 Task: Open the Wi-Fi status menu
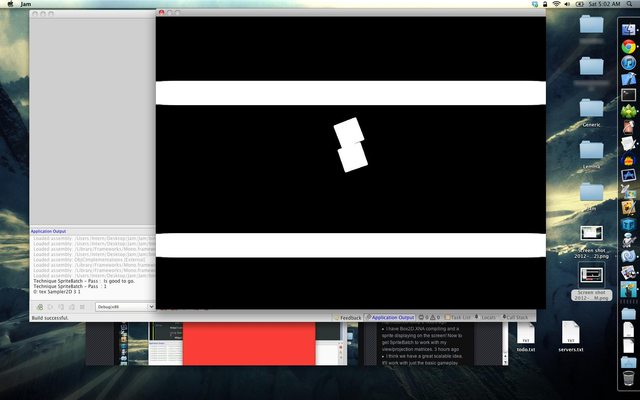click(x=556, y=4)
